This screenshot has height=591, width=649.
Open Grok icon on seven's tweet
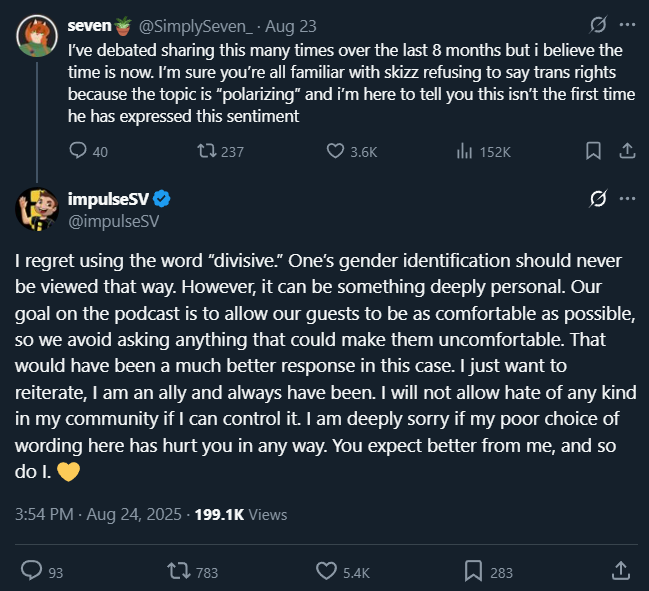tap(598, 23)
